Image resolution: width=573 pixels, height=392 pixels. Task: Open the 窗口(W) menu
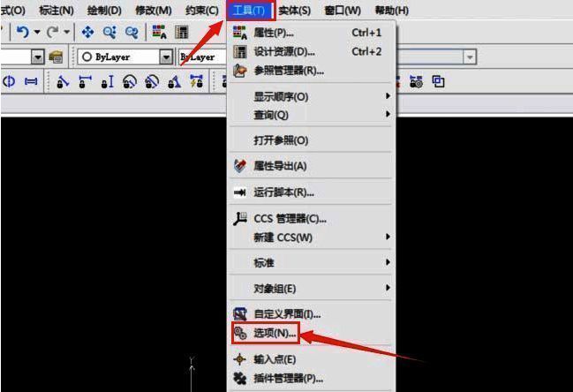pyautogui.click(x=343, y=11)
